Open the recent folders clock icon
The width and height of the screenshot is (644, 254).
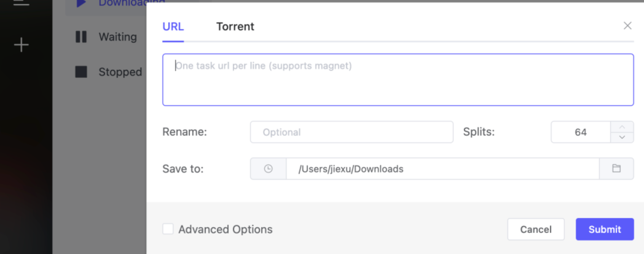tap(268, 169)
